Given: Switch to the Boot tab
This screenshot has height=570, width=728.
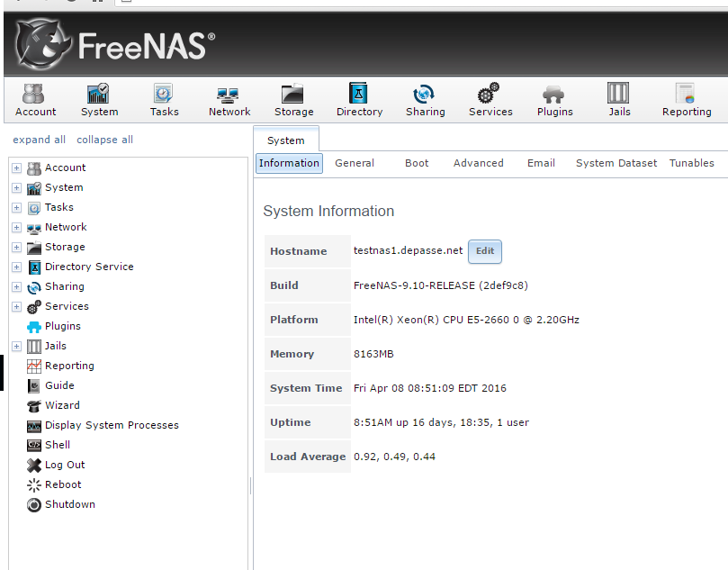Looking at the screenshot, I should [x=417, y=164].
